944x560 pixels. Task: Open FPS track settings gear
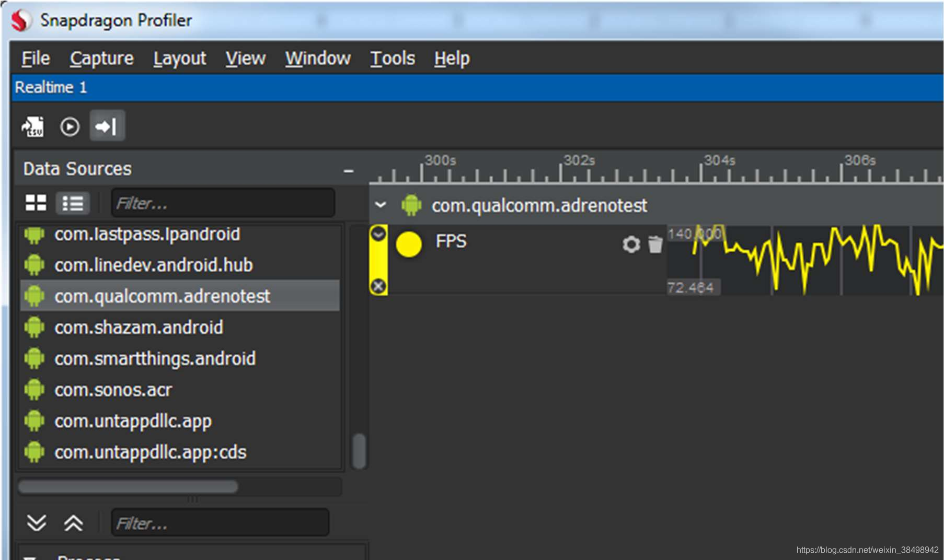(x=631, y=244)
